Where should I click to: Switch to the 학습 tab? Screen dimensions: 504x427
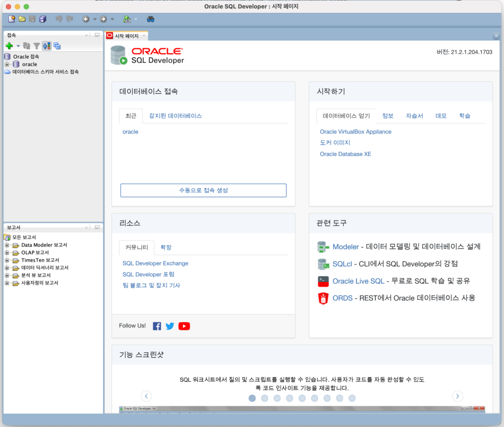point(465,116)
